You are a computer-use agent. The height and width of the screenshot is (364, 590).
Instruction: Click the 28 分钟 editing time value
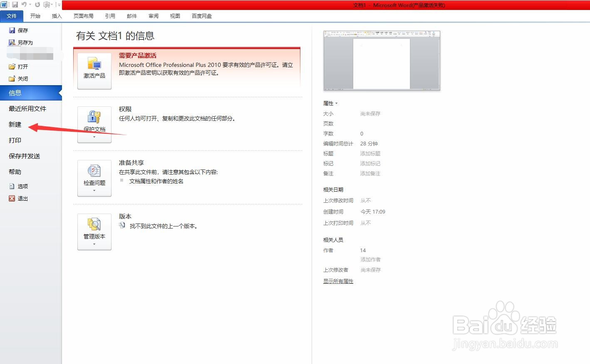coord(369,143)
